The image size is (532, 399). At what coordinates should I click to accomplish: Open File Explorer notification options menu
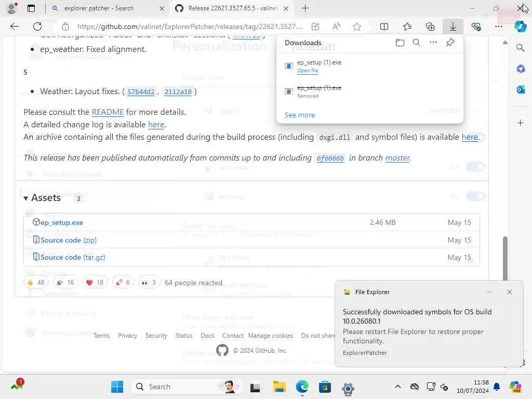click(x=489, y=292)
